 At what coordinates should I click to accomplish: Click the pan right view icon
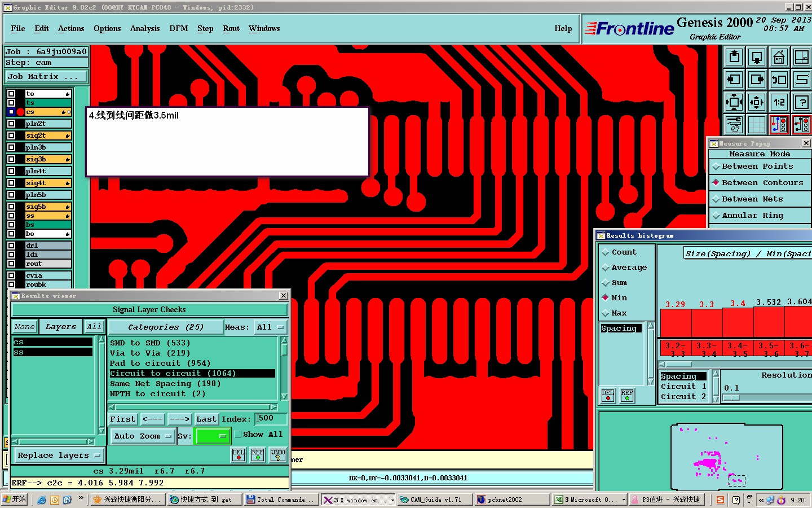pos(757,80)
